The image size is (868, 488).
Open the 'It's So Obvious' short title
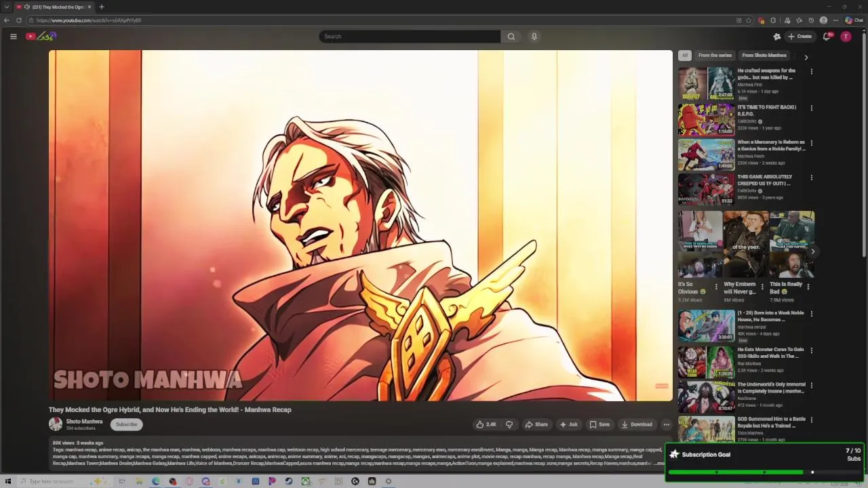(x=692, y=288)
